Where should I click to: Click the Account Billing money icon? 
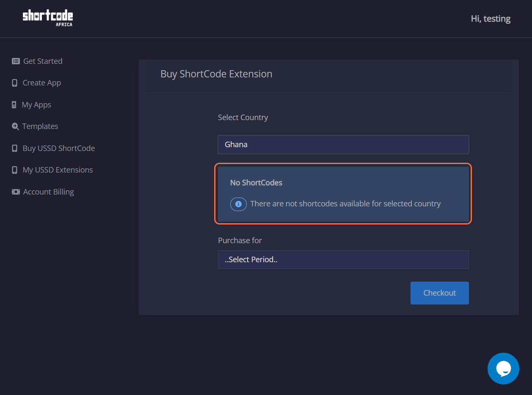tap(16, 192)
